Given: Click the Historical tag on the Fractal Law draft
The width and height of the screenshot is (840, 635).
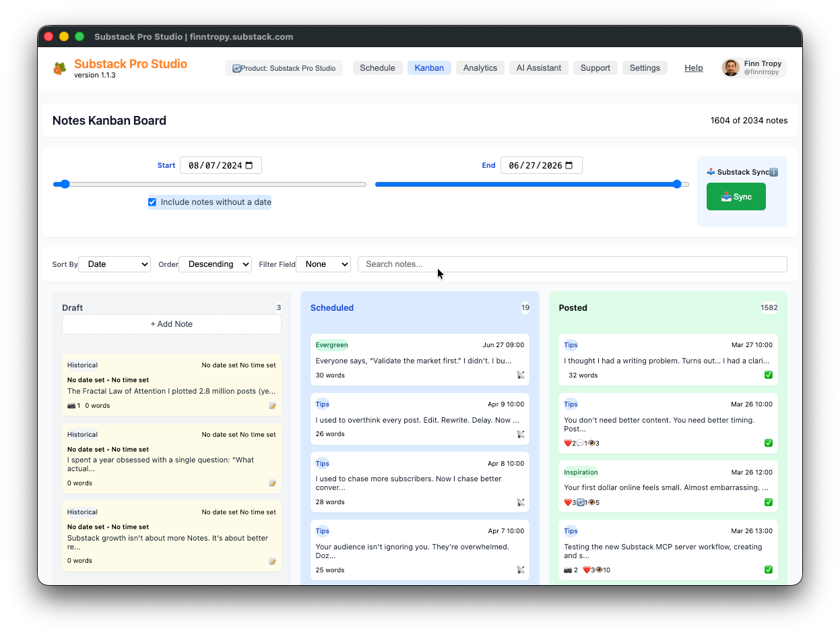Looking at the screenshot, I should [x=82, y=365].
